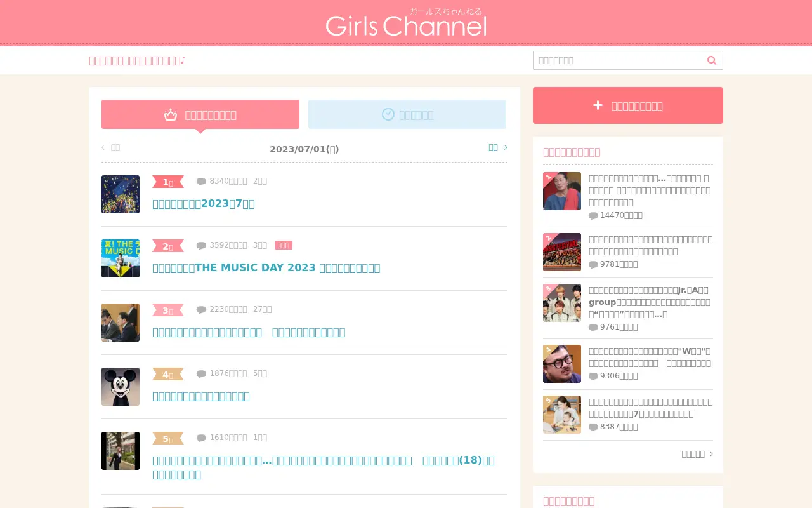This screenshot has height=508, width=812.
Task: Click the rank 3 ribbon badge
Action: tap(168, 311)
